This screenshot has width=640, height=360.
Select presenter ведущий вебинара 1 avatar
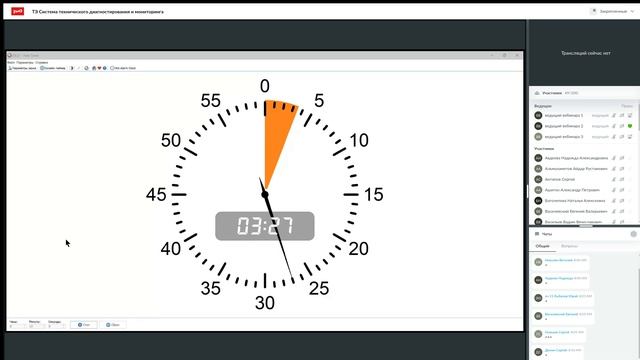538,116
